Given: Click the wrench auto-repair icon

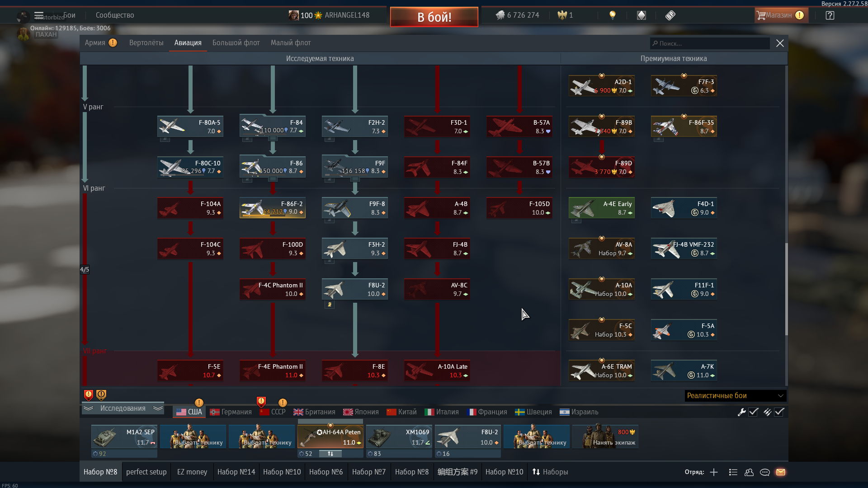Looking at the screenshot, I should pos(741,412).
